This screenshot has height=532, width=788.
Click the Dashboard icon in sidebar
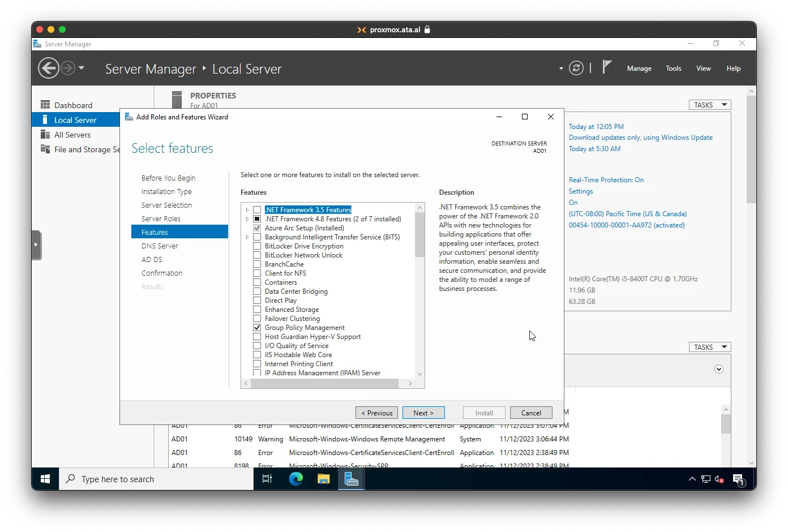(45, 105)
